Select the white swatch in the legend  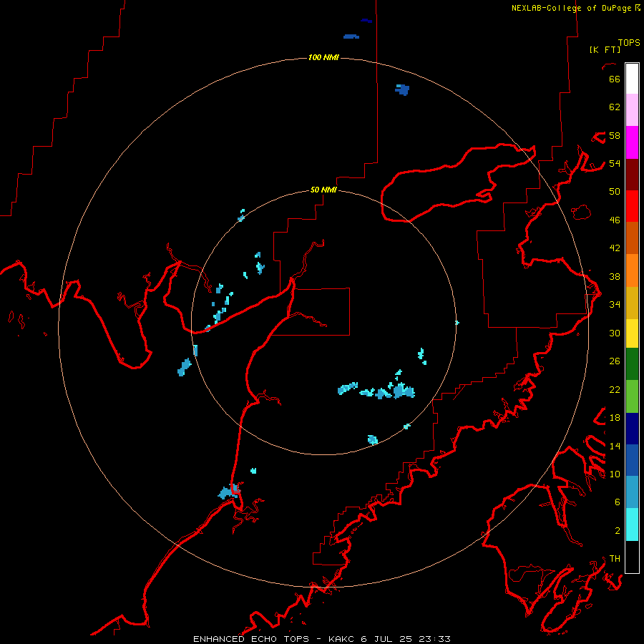point(632,79)
